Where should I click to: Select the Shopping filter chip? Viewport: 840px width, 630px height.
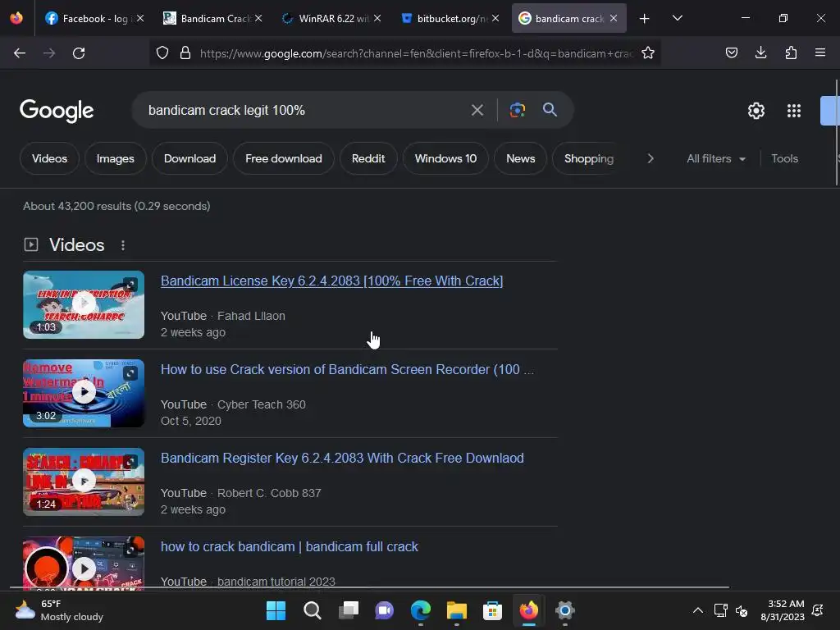(x=589, y=158)
